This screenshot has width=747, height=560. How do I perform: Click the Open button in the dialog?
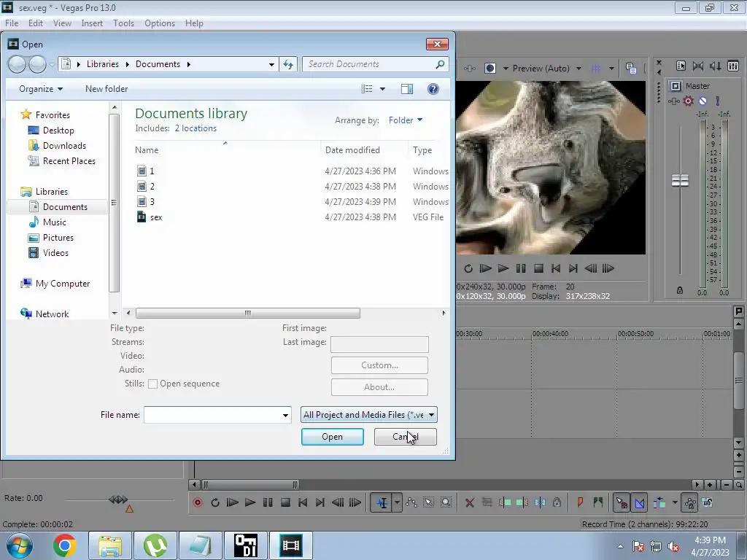pos(333,437)
